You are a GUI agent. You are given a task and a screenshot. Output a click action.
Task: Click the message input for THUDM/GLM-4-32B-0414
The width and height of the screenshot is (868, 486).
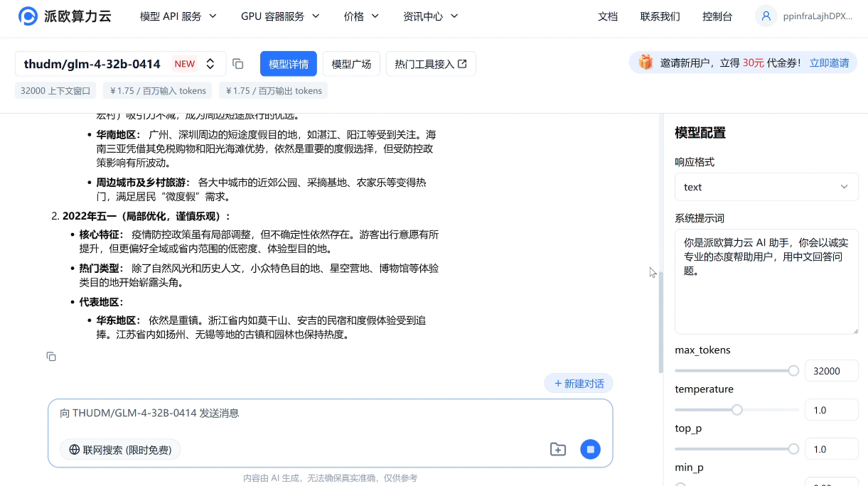pyautogui.click(x=330, y=414)
